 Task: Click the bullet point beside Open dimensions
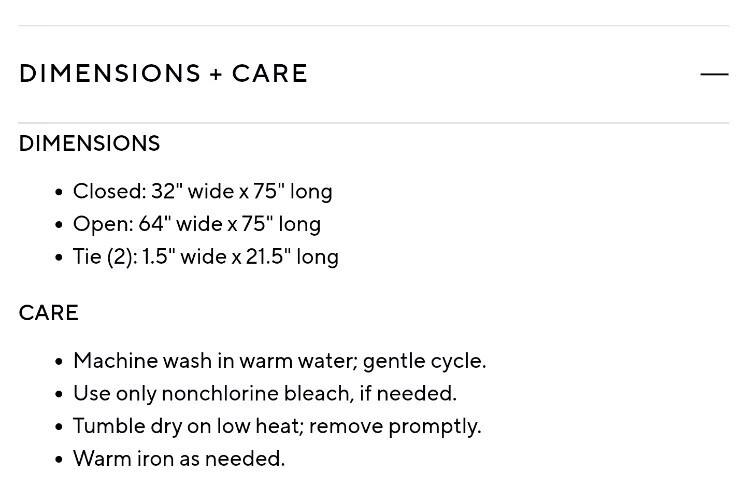tap(59, 225)
